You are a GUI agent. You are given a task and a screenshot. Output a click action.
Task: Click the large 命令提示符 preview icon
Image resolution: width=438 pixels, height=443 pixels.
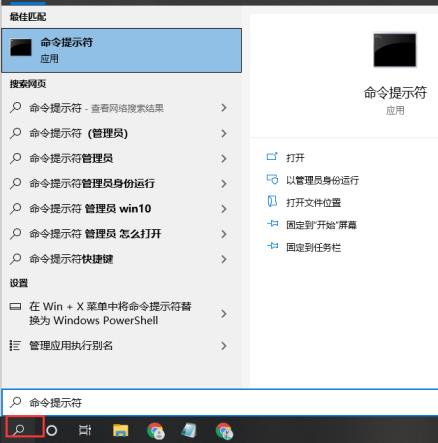point(395,50)
